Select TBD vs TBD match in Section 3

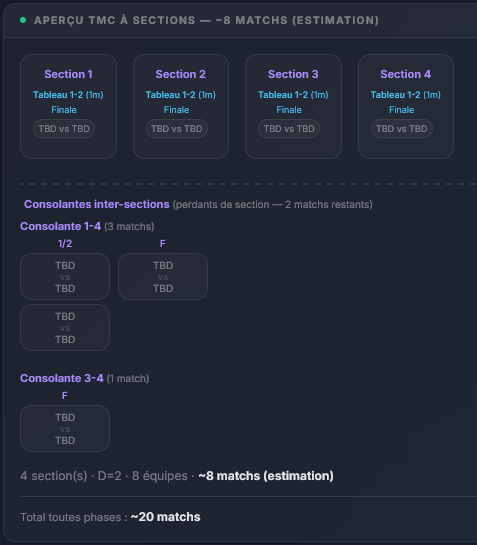pos(289,129)
